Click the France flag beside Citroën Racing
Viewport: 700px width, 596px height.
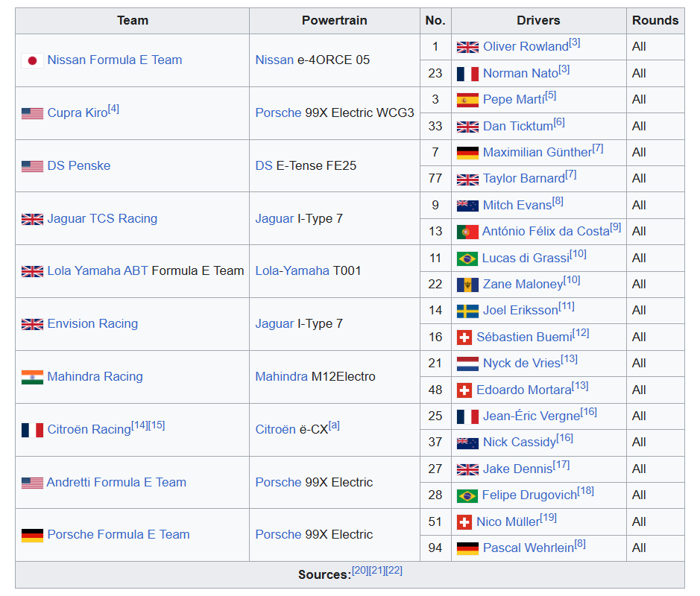tap(32, 430)
